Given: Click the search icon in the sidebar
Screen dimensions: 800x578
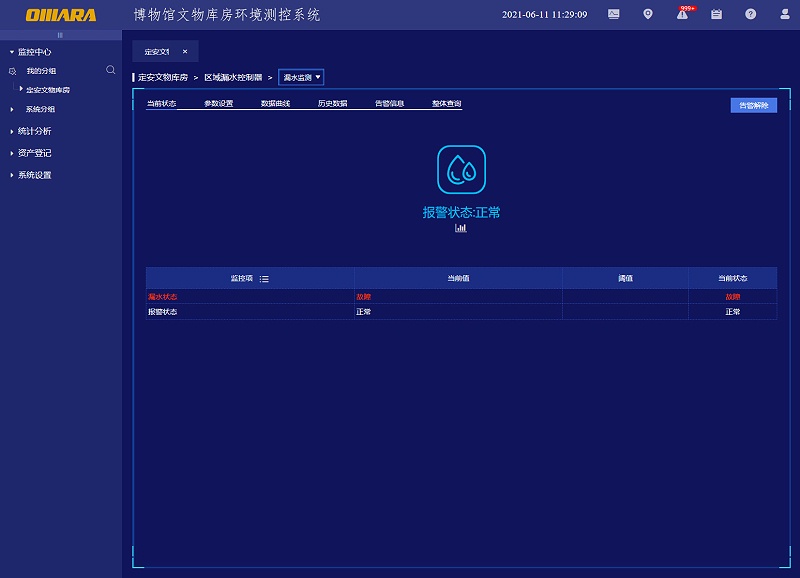Looking at the screenshot, I should click(x=111, y=70).
